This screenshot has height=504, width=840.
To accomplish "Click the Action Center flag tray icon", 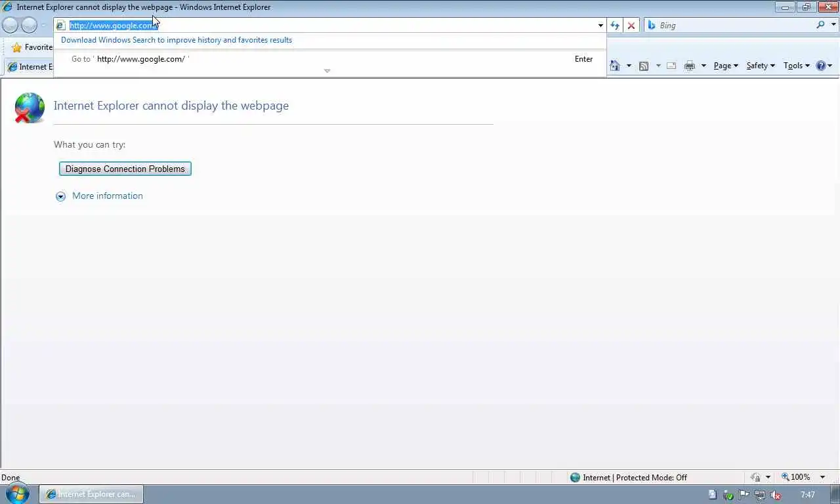I will [x=744, y=495].
